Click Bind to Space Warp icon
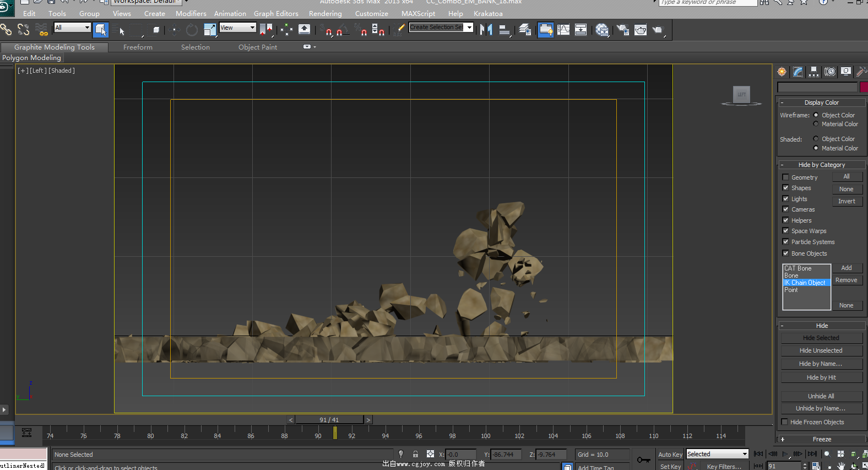Screen dimensions: 868x470 pyautogui.click(x=41, y=29)
